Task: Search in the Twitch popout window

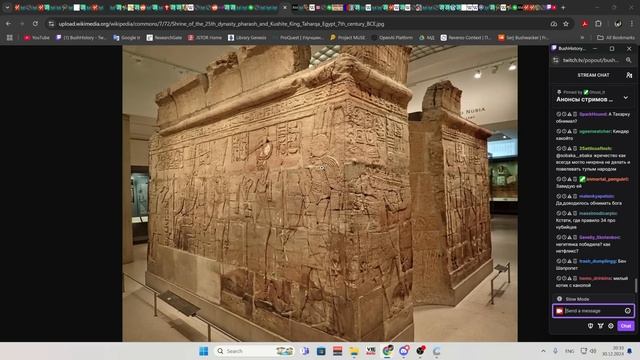Action: (629, 60)
